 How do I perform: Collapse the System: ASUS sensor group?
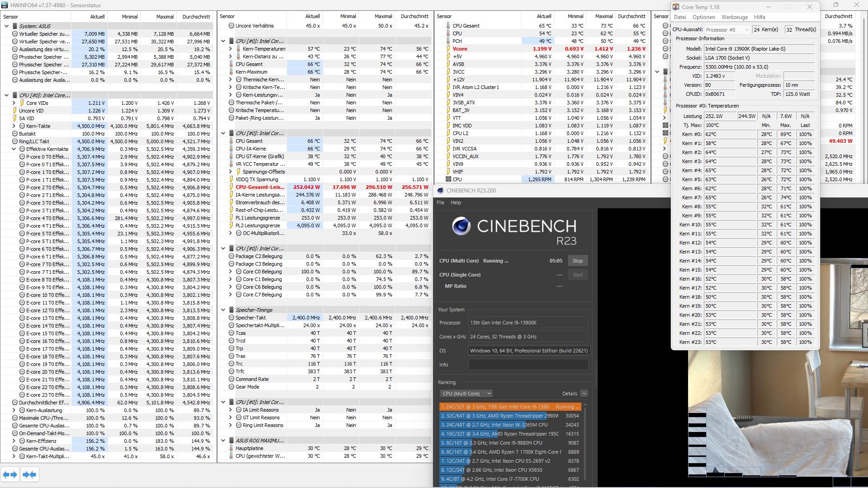click(x=6, y=26)
